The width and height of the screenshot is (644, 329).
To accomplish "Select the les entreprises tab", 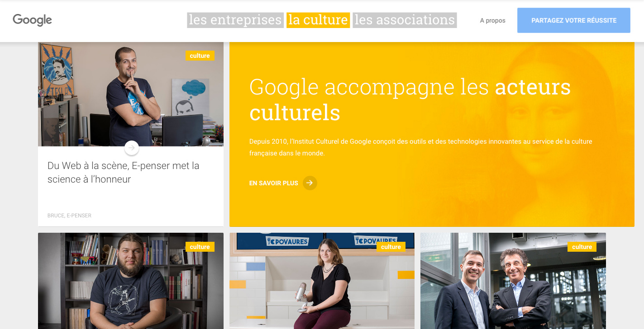I will coord(235,20).
